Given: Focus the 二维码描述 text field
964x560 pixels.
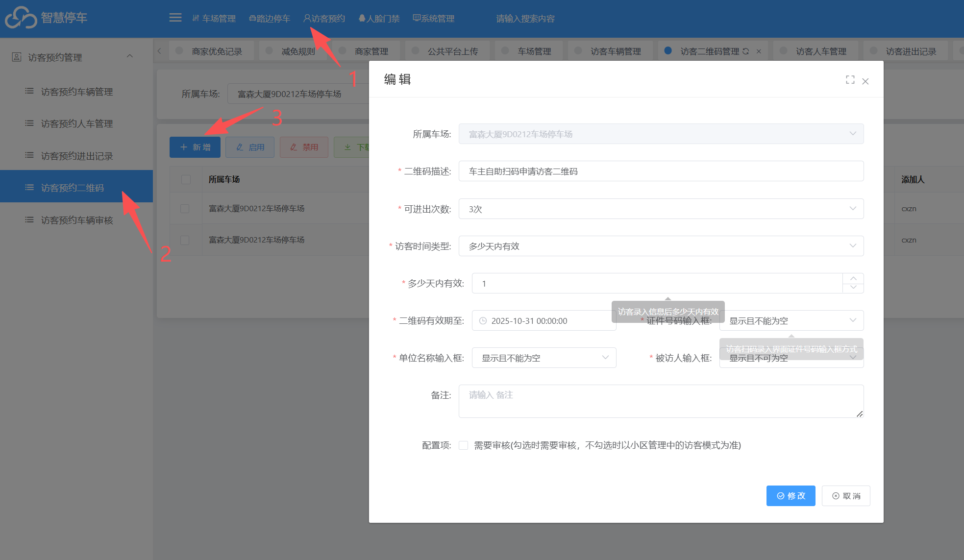Looking at the screenshot, I should click(661, 171).
